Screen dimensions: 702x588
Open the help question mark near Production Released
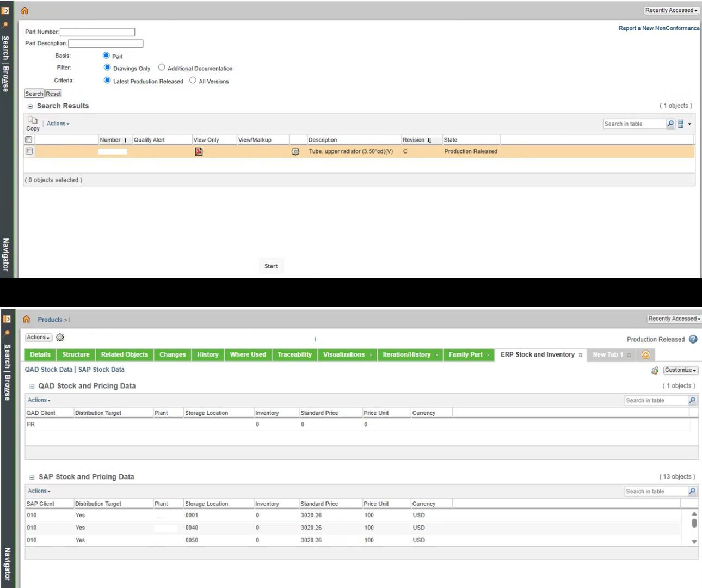[x=693, y=340]
